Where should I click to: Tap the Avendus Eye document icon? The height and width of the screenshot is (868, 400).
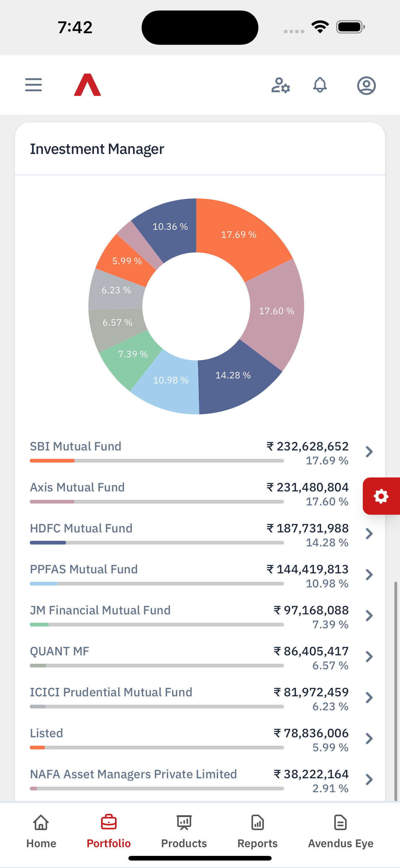[340, 822]
